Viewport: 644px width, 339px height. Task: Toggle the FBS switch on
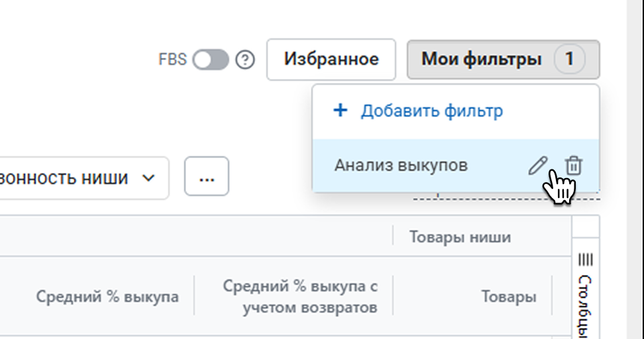pos(211,60)
